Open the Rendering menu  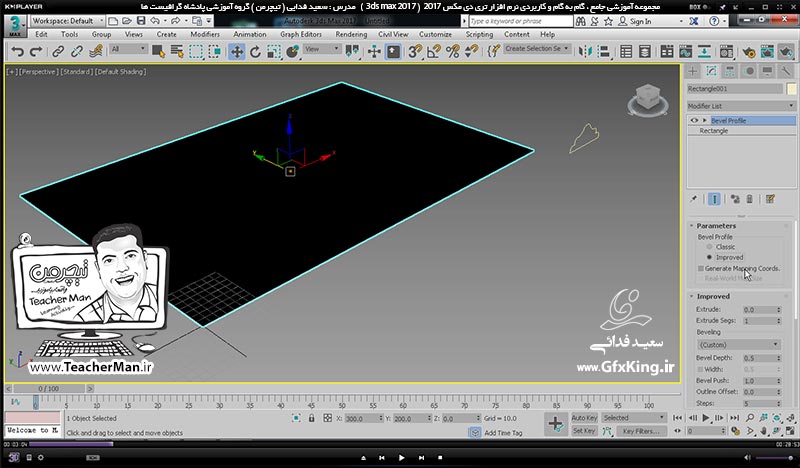coord(351,34)
